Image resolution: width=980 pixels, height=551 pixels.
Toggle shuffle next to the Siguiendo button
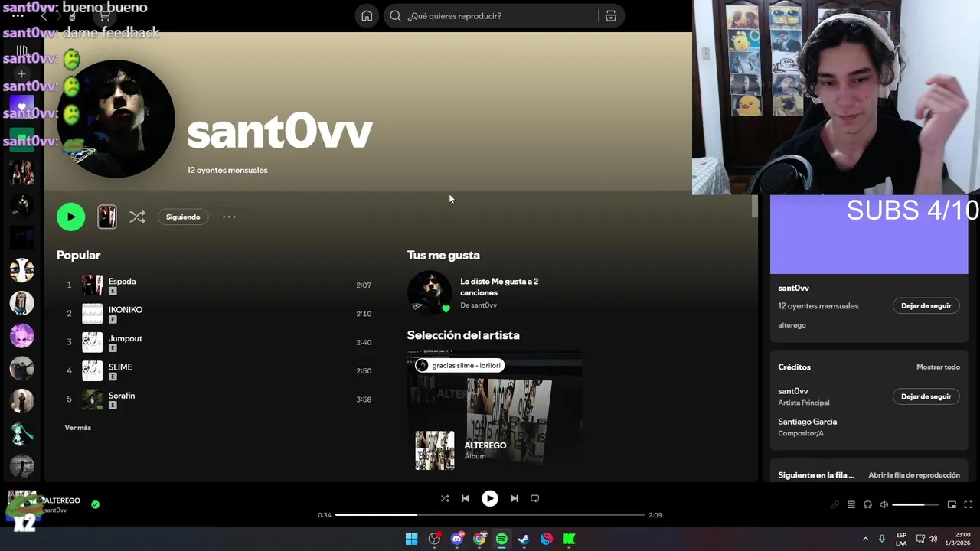(137, 217)
